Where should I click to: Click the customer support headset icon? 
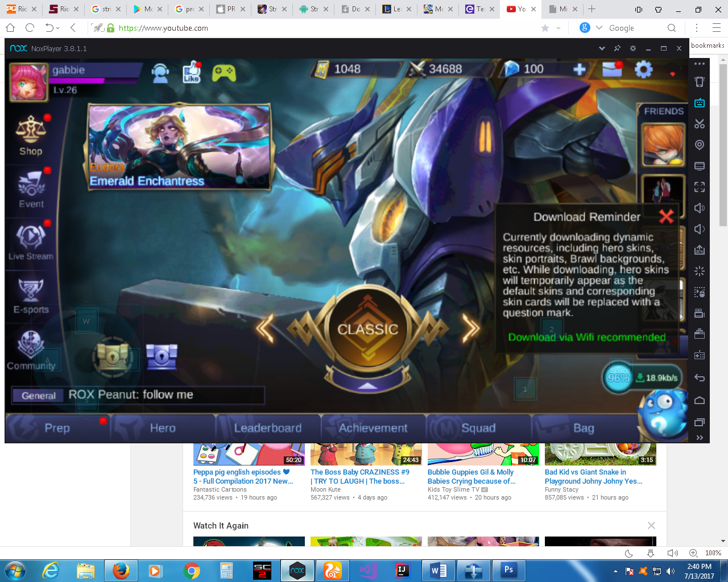click(160, 73)
